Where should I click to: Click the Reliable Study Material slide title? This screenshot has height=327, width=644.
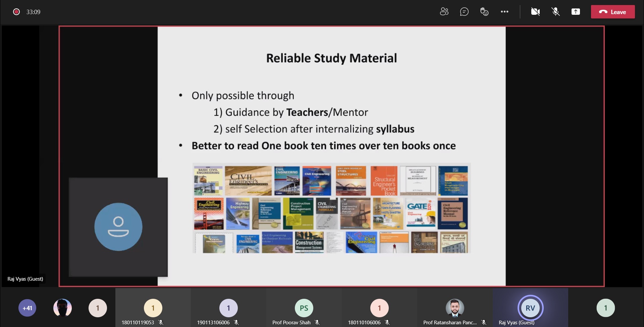point(331,58)
